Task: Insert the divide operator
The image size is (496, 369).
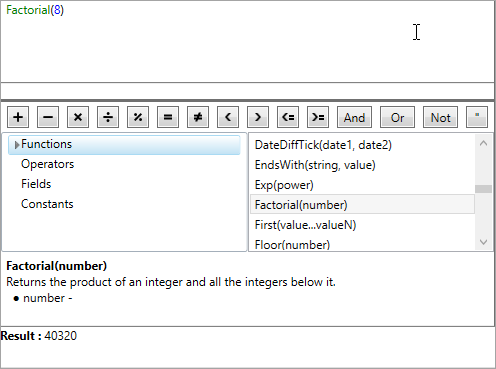Action: (x=108, y=117)
